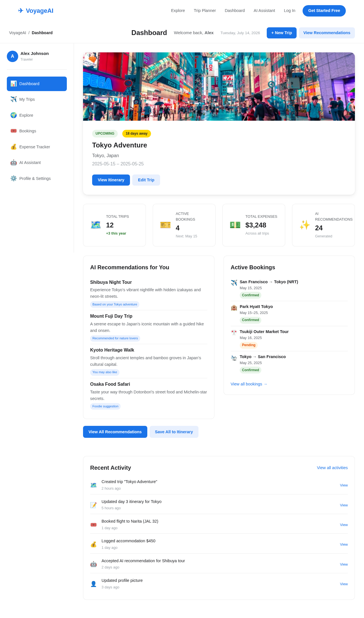Click View for Updated day 3 itinerary
The image size is (364, 618).
pyautogui.click(x=344, y=505)
